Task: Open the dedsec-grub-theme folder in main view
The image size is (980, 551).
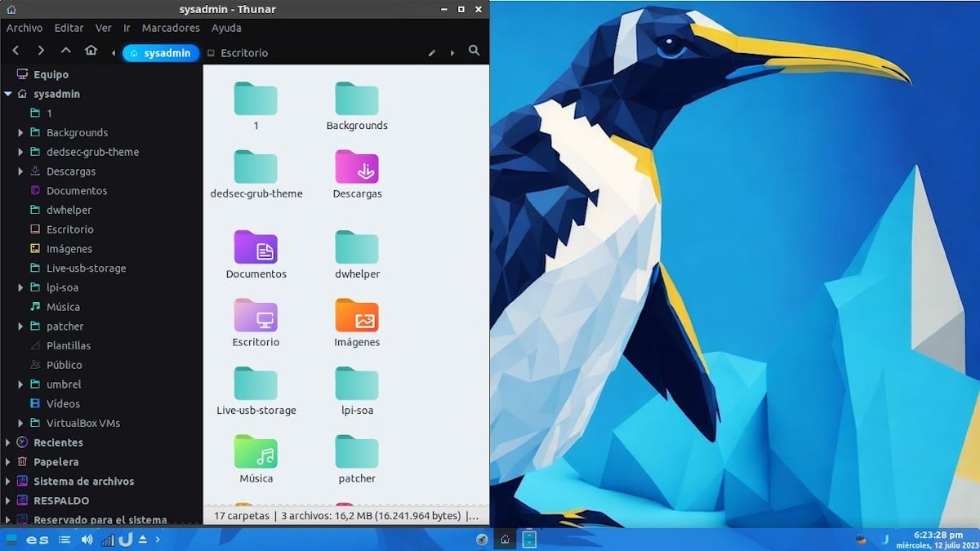Action: click(256, 167)
